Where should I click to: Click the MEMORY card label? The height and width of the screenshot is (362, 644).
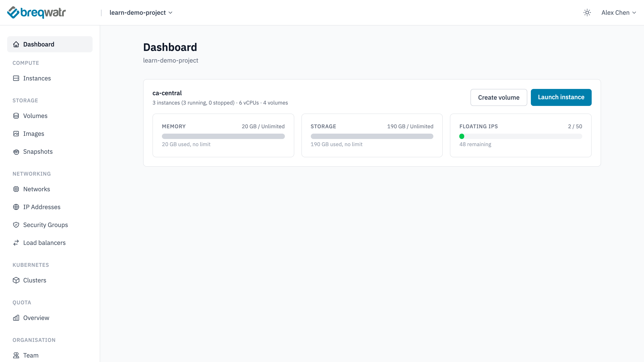click(x=174, y=126)
